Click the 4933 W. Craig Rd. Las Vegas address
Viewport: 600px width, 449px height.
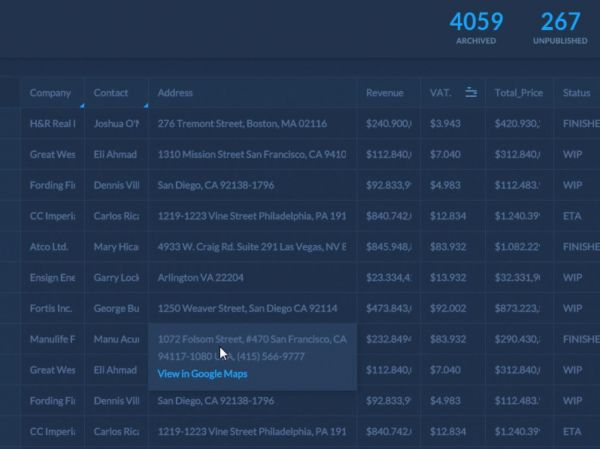(251, 247)
